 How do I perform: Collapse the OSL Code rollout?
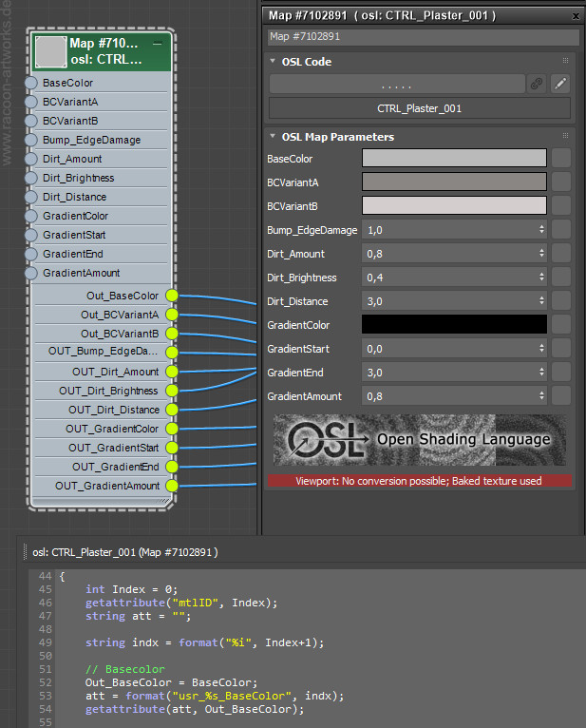pos(274,62)
